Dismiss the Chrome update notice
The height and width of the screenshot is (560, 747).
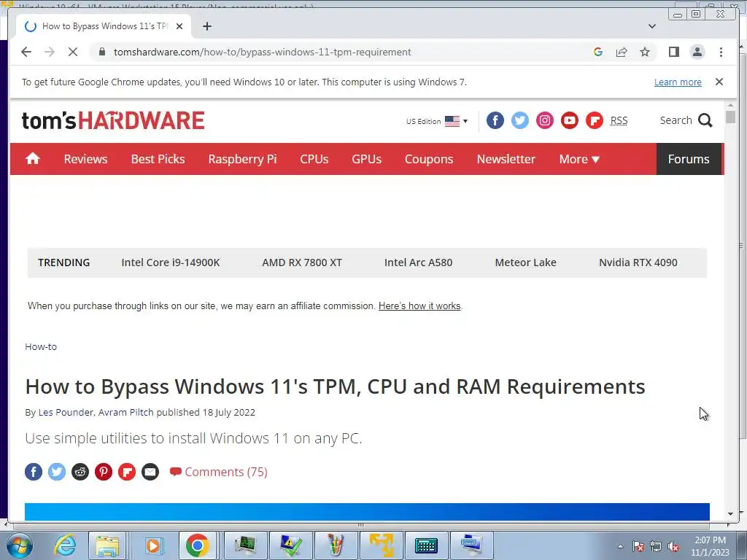click(x=719, y=82)
